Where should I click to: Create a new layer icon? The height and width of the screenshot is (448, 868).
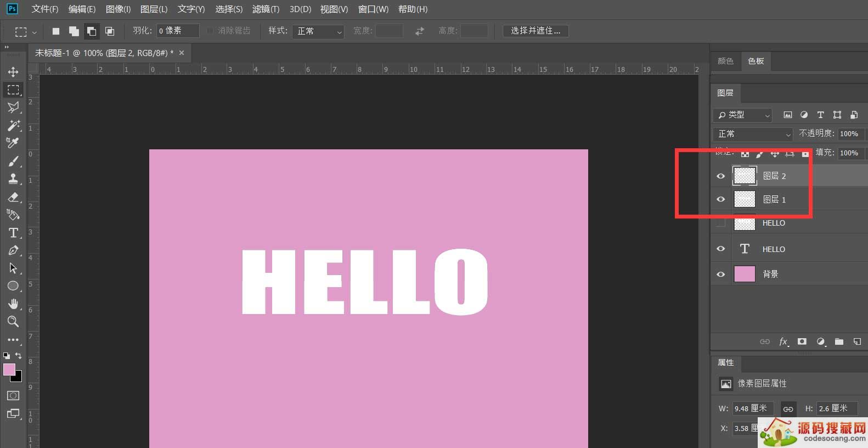857,341
